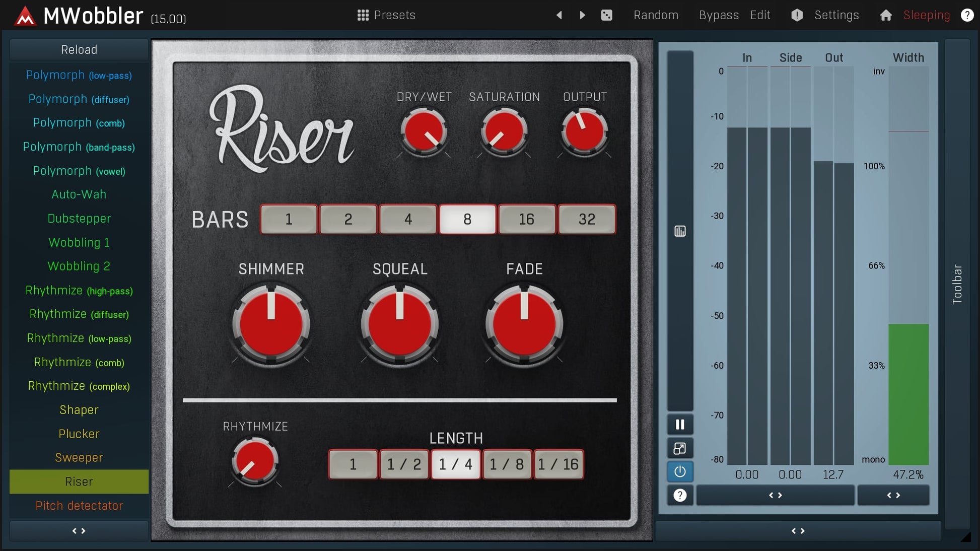Click the question mark help icon at top right

coord(967,15)
